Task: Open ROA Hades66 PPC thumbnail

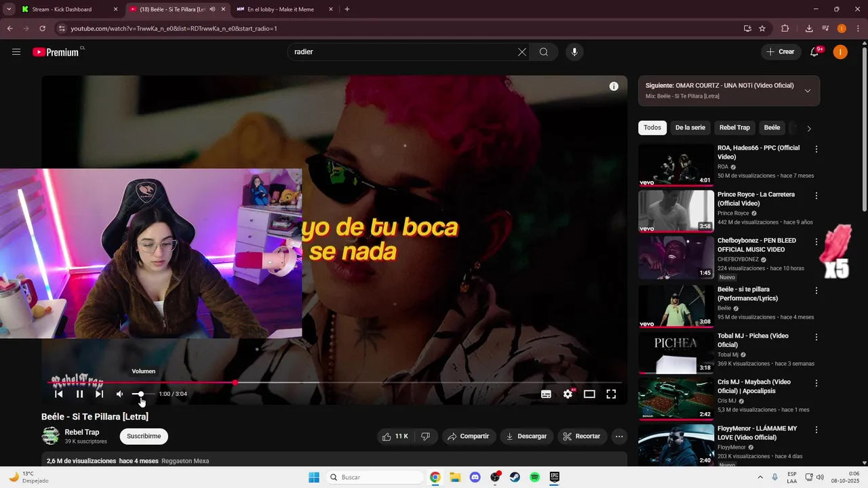Action: [x=676, y=165]
